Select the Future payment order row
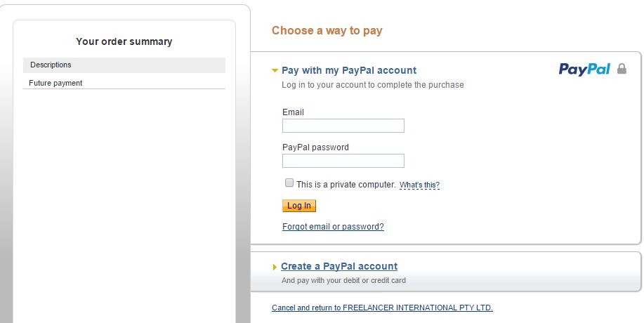 click(x=55, y=83)
